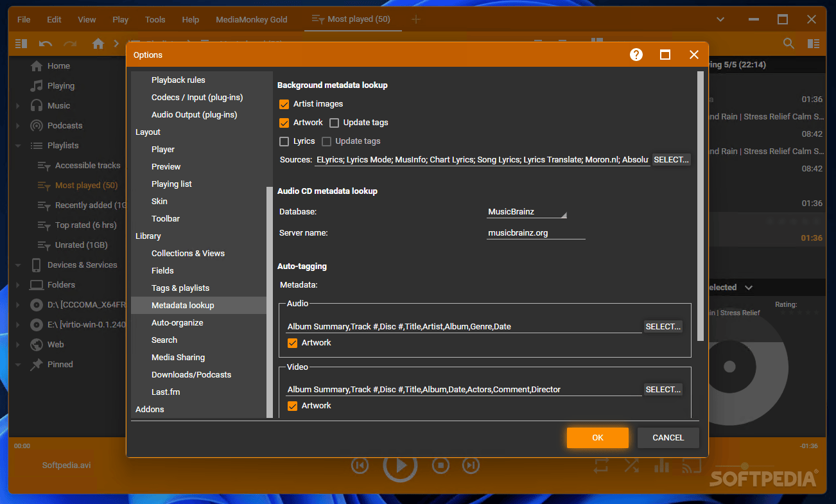Toggle shuffle mode in player bar

click(x=631, y=465)
